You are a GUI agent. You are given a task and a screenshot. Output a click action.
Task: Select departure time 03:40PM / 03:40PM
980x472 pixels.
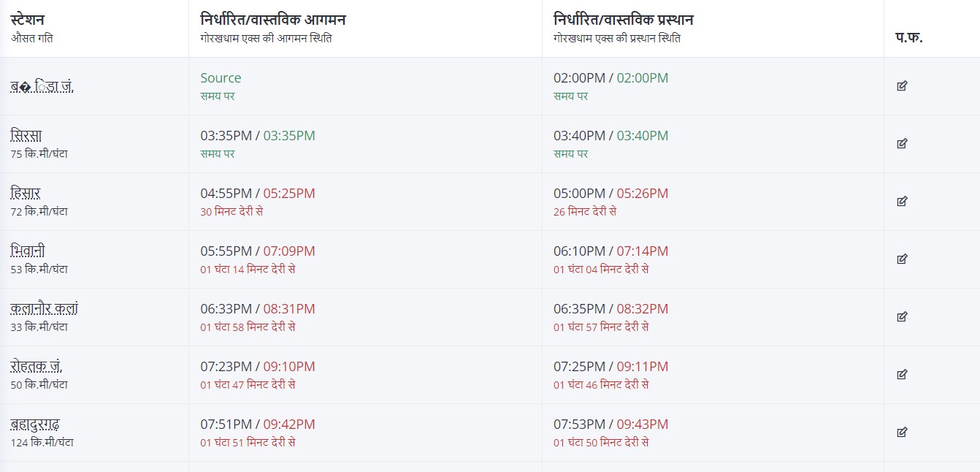click(x=610, y=136)
